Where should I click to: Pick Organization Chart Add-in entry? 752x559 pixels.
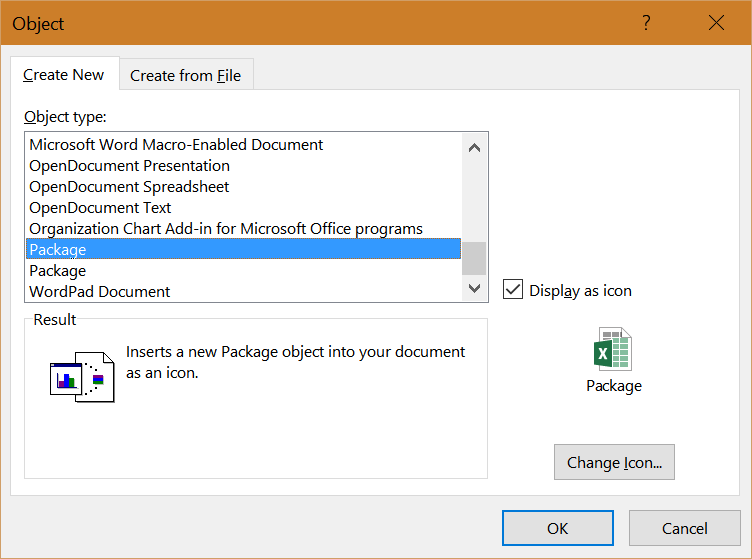coord(226,229)
